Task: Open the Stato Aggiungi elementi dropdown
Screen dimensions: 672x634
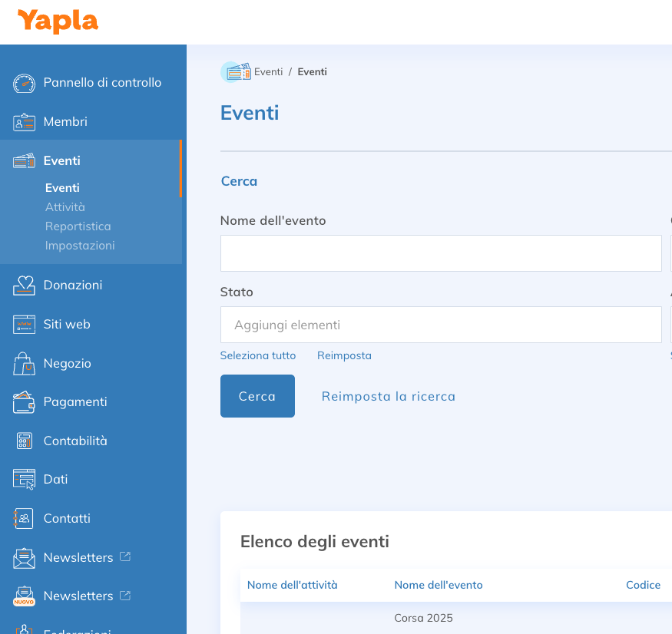Action: 441,325
